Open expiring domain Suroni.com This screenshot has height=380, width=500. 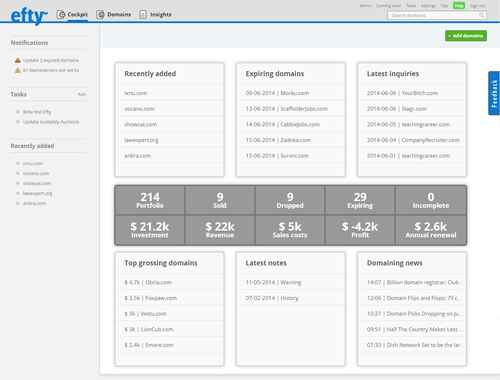click(x=277, y=156)
